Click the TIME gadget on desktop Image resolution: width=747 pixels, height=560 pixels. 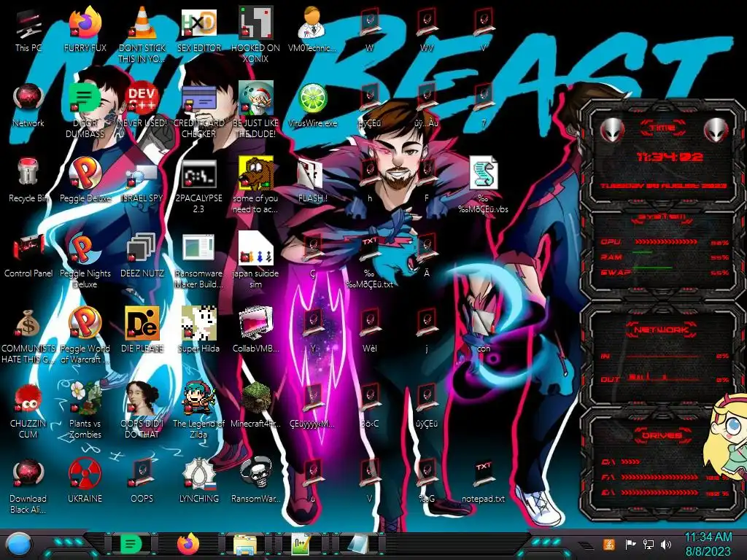point(662,153)
